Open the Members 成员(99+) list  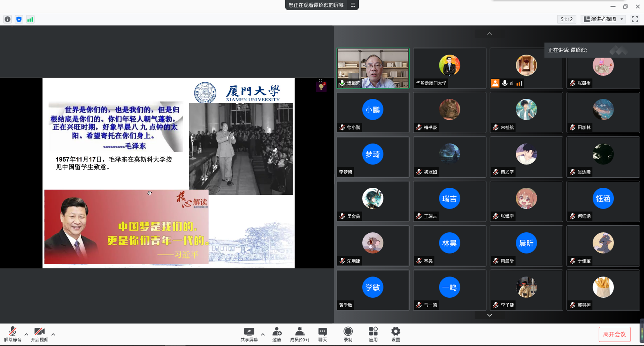coord(299,334)
